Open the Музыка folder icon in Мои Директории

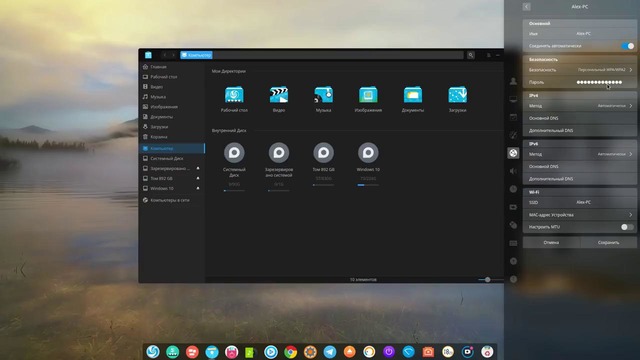click(x=323, y=95)
